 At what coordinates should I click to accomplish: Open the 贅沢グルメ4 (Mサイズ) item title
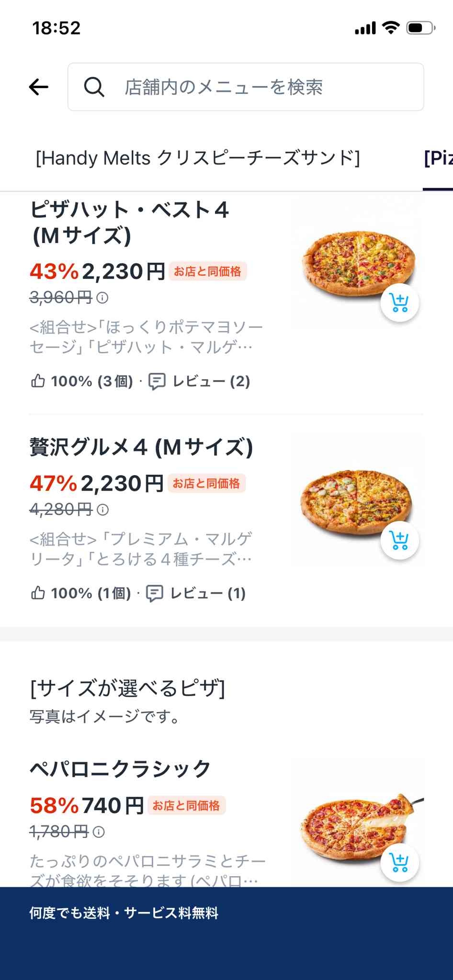[x=141, y=447]
